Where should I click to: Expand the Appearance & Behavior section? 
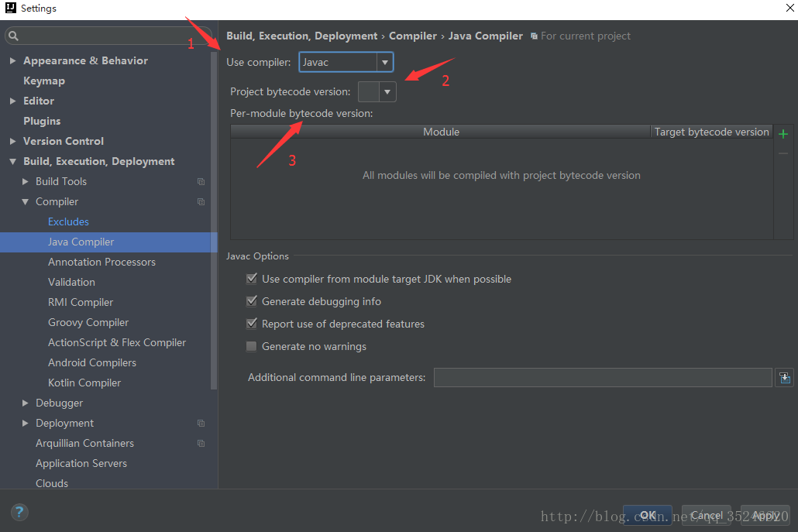click(x=12, y=60)
